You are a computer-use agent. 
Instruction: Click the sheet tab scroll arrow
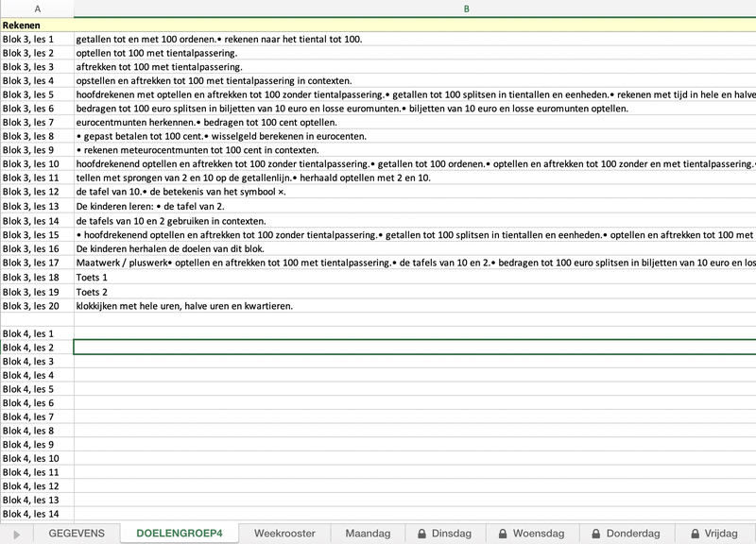(x=16, y=535)
